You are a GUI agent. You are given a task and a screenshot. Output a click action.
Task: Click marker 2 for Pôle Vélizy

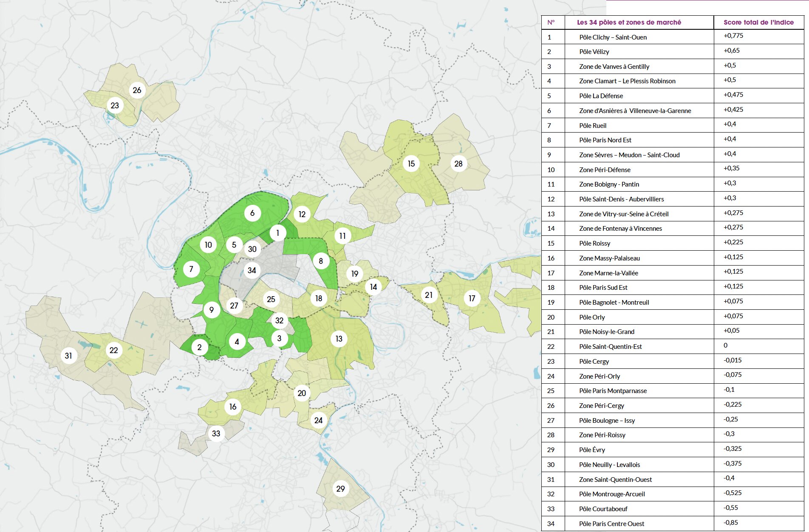click(x=199, y=348)
